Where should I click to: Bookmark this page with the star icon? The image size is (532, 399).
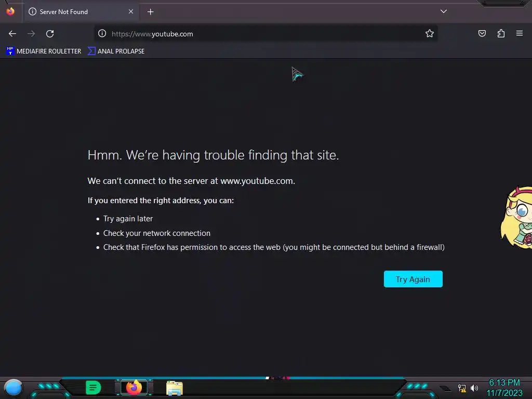430,33
